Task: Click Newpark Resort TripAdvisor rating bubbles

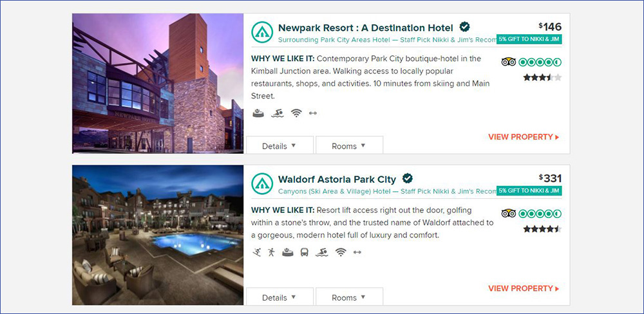Action: (540, 62)
